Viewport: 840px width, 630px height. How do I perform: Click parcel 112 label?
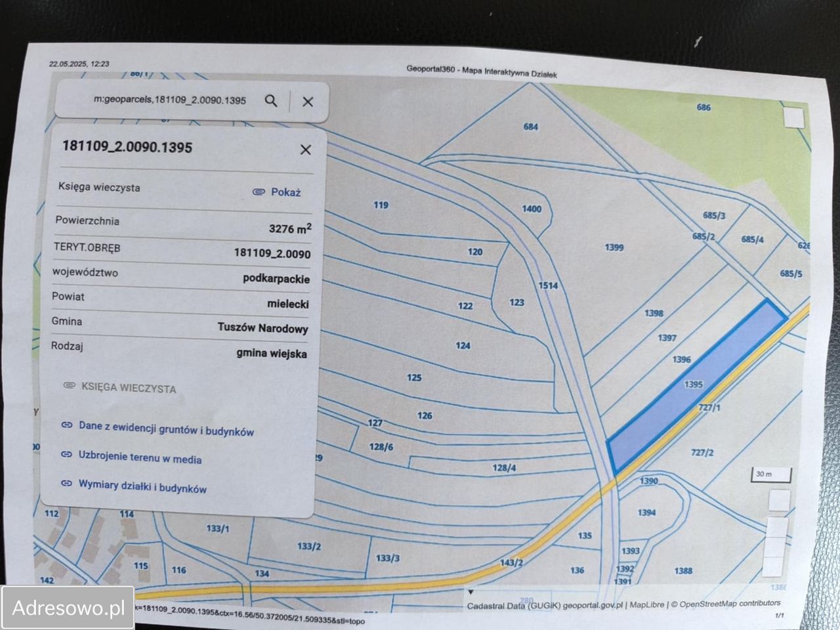coord(51,513)
